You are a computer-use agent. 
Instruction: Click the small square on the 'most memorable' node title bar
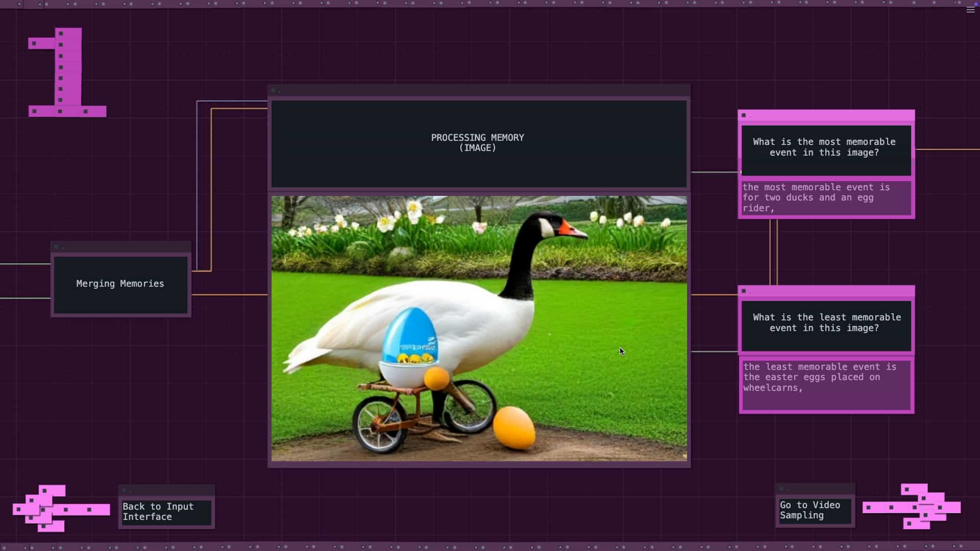744,115
